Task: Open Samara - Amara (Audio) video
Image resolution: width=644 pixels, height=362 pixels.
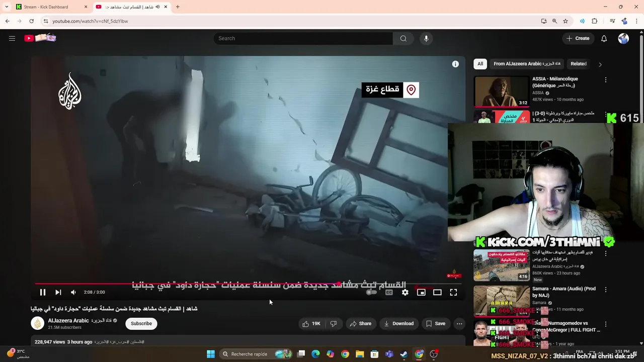Action: pos(564,292)
